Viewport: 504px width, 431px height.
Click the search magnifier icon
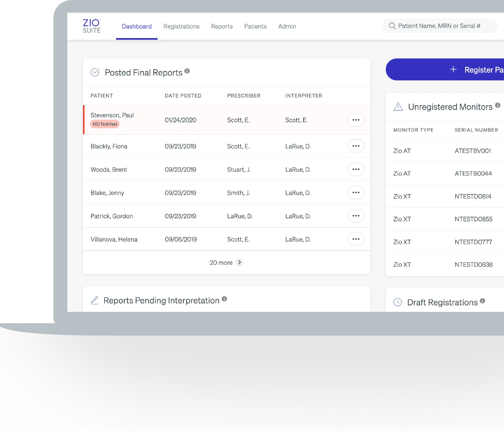(x=392, y=26)
